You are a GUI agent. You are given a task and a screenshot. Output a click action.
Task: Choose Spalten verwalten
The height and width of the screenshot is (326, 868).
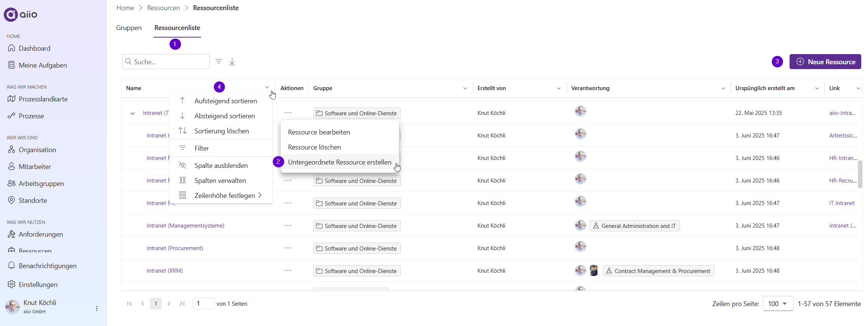[221, 180]
